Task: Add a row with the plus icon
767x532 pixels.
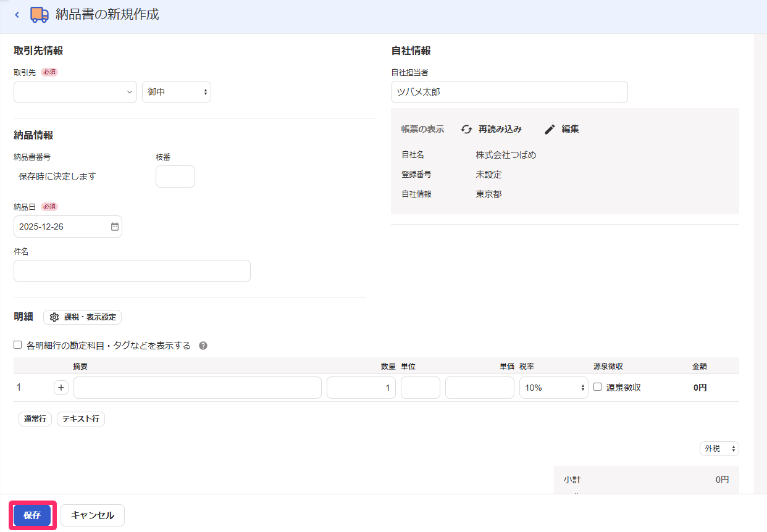Action: (x=61, y=388)
